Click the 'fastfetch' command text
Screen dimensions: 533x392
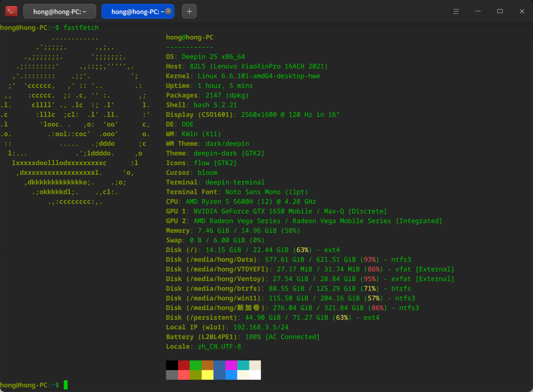81,28
